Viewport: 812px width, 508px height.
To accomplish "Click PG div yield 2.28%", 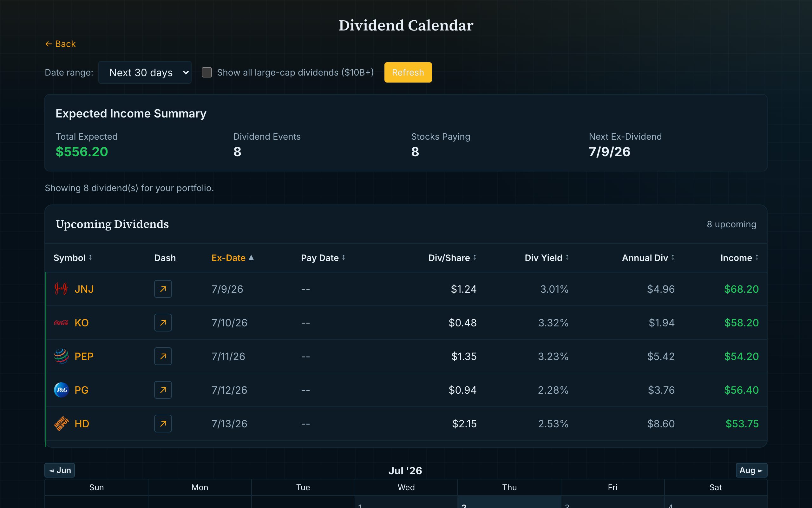I will tap(553, 390).
